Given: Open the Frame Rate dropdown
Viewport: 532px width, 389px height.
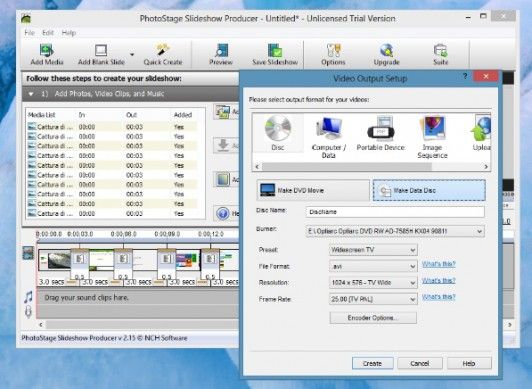Looking at the screenshot, I should [x=373, y=299].
